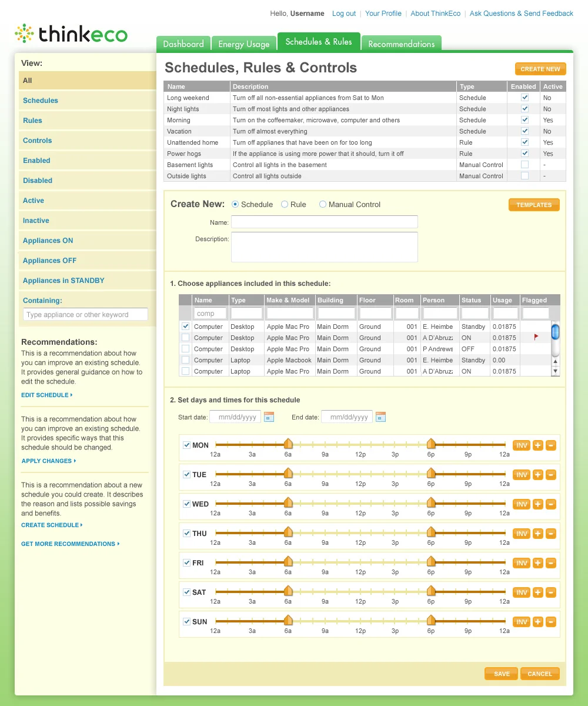
Task: Click the thinkeco logo
Action: click(71, 34)
